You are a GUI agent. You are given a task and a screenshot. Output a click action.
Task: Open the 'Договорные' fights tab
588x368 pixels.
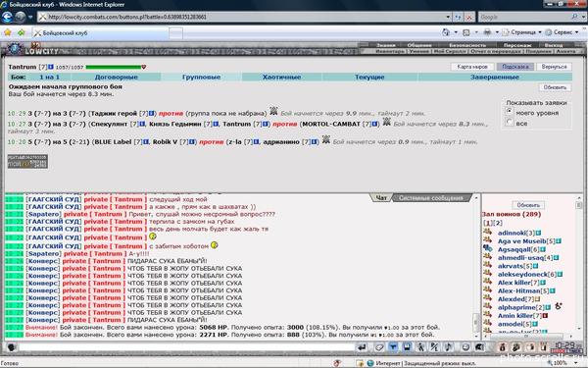(x=117, y=77)
